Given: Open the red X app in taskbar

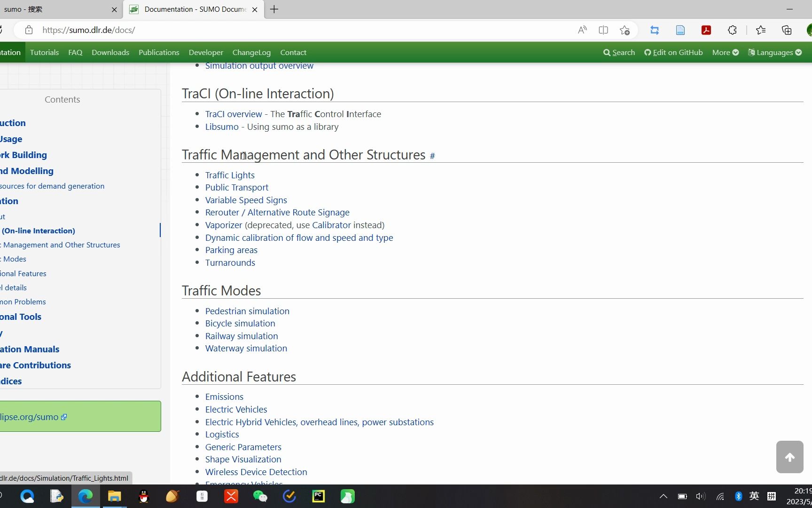Looking at the screenshot, I should tap(231, 496).
